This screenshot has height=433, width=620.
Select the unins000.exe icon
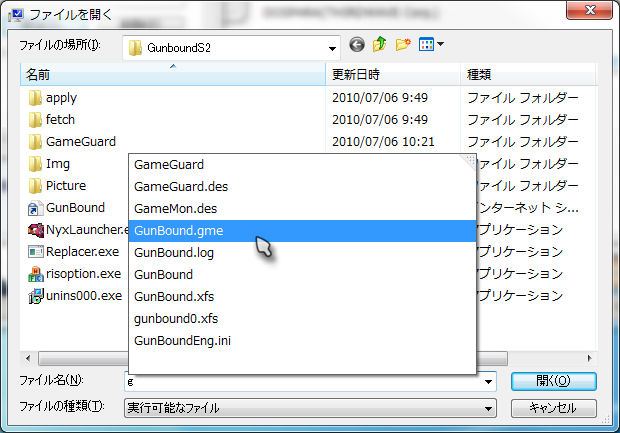[x=36, y=296]
